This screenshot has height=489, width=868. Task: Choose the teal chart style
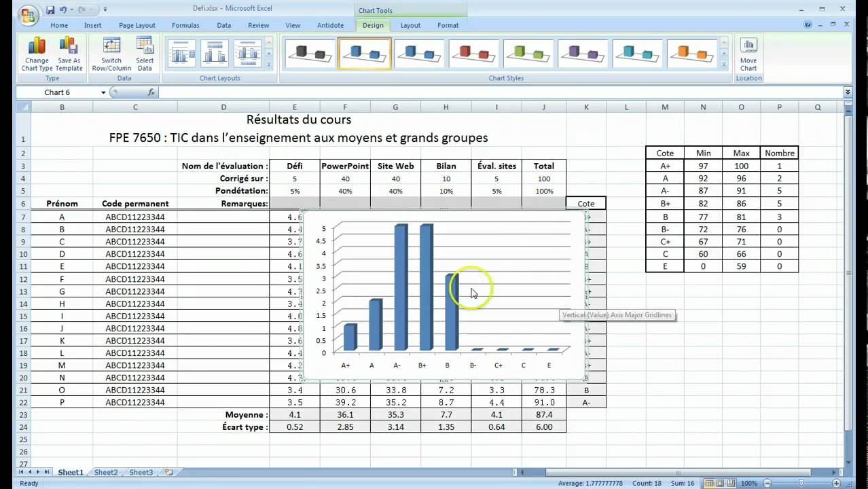(x=638, y=53)
